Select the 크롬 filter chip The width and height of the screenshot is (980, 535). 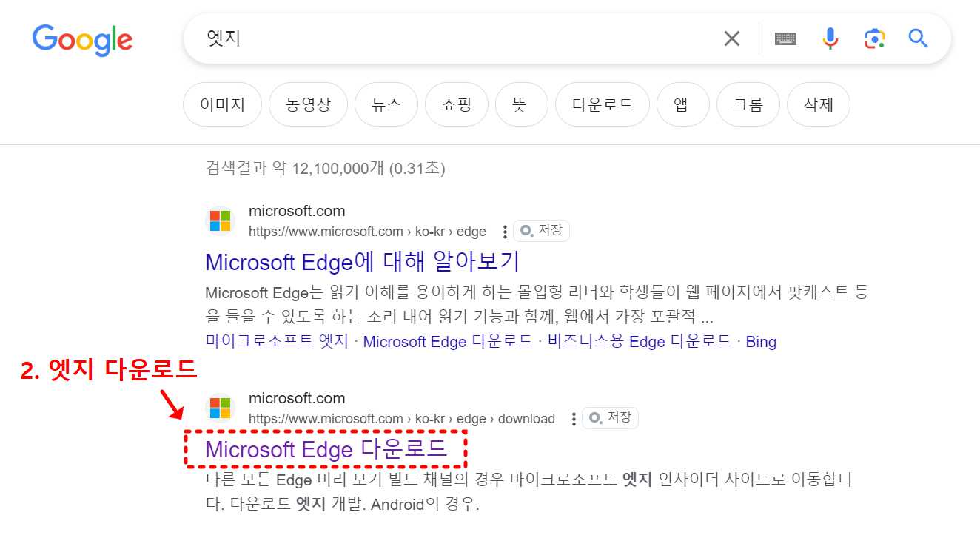tap(748, 104)
